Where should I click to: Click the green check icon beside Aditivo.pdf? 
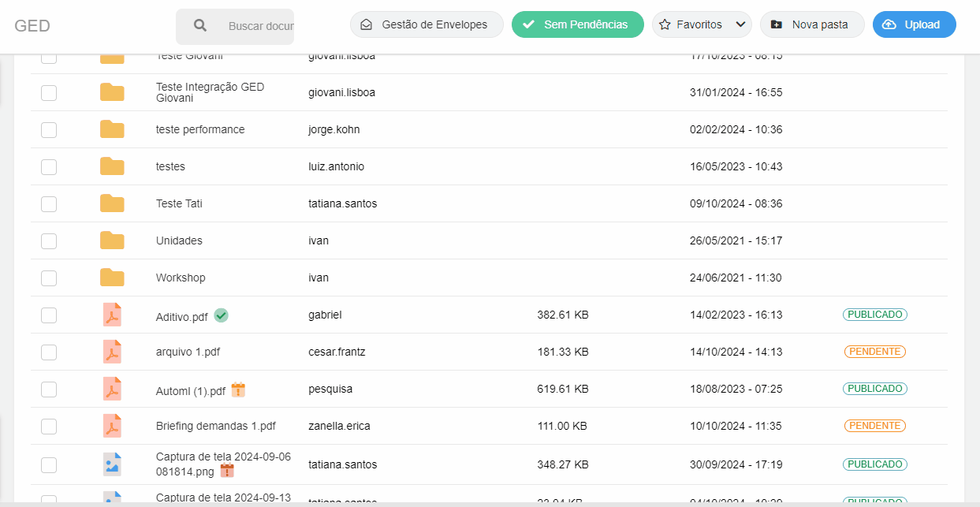[222, 315]
